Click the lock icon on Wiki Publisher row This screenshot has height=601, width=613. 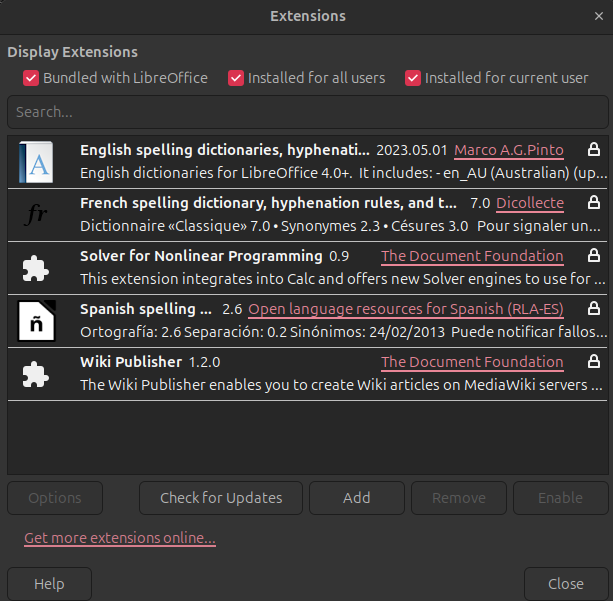point(594,362)
